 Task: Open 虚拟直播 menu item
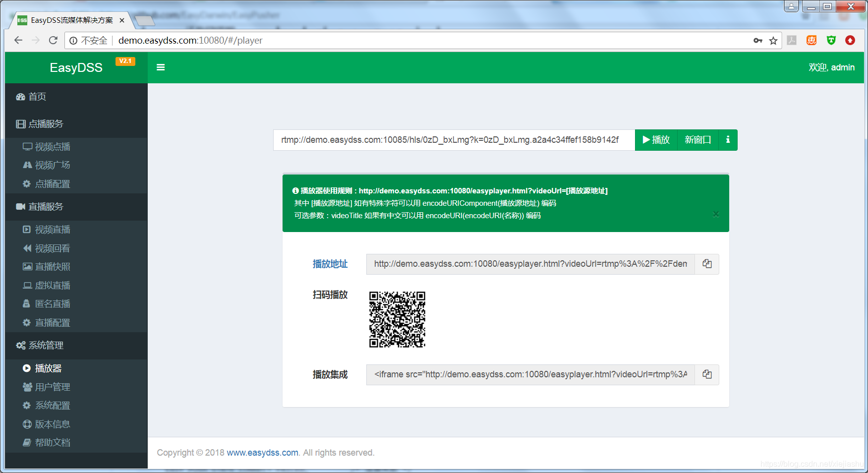pos(76,286)
